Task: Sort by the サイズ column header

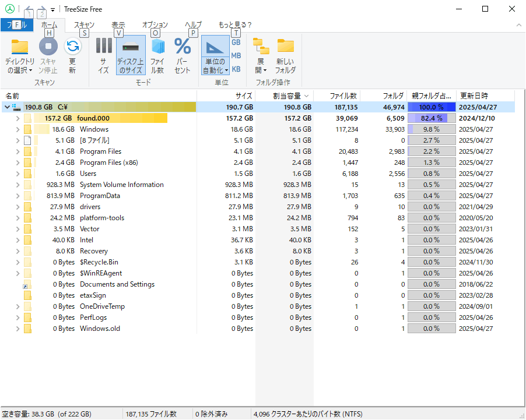Action: tap(226, 96)
